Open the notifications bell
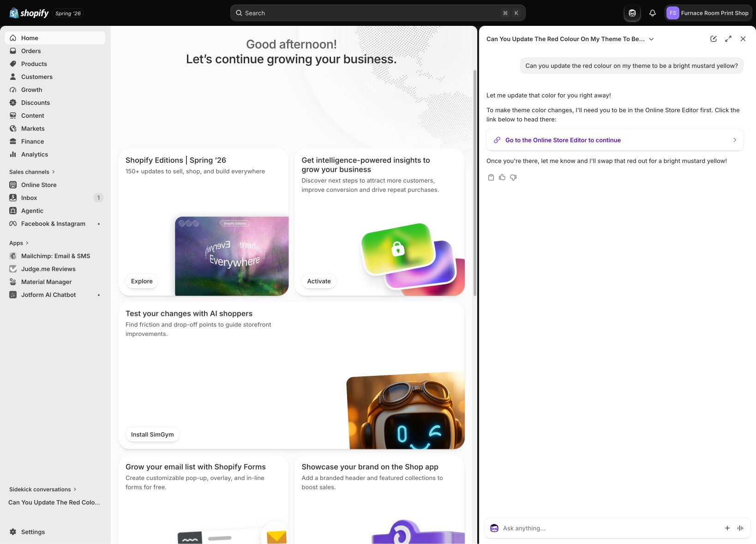The image size is (756, 544). click(x=653, y=13)
